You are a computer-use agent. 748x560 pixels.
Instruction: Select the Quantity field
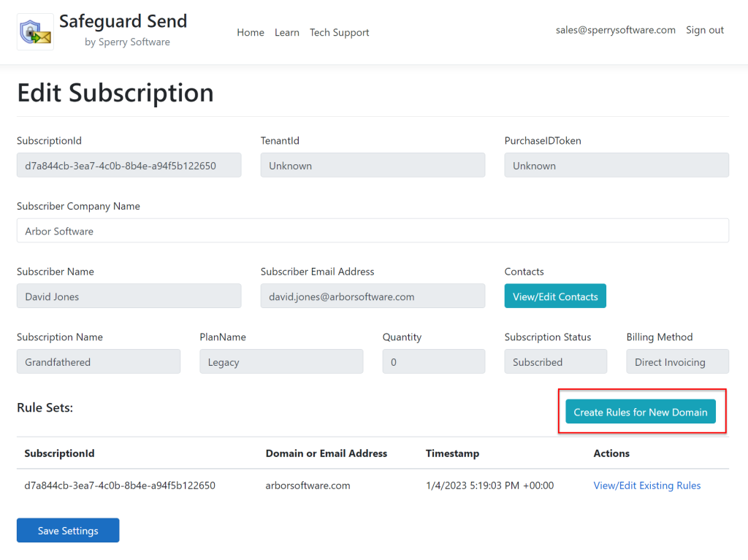click(433, 361)
